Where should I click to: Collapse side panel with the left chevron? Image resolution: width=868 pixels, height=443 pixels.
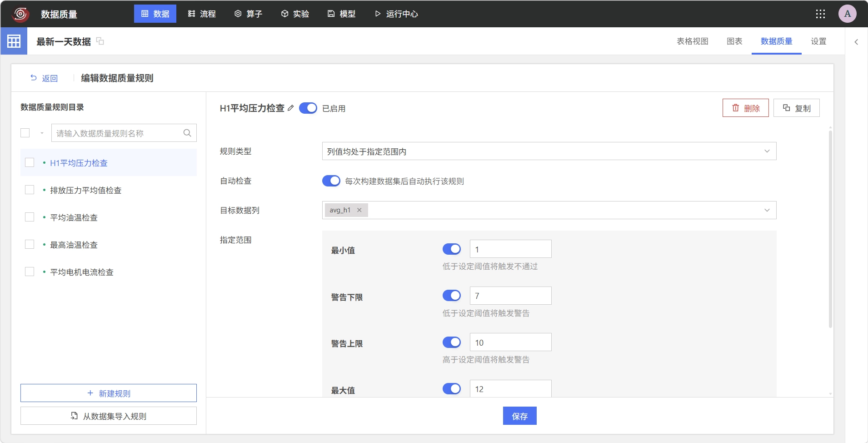tap(856, 42)
